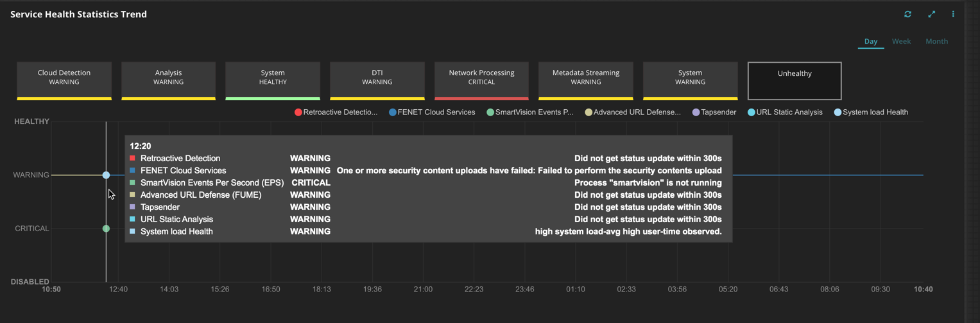The image size is (980, 323).
Task: Switch to the Month tab
Action: 936,41
